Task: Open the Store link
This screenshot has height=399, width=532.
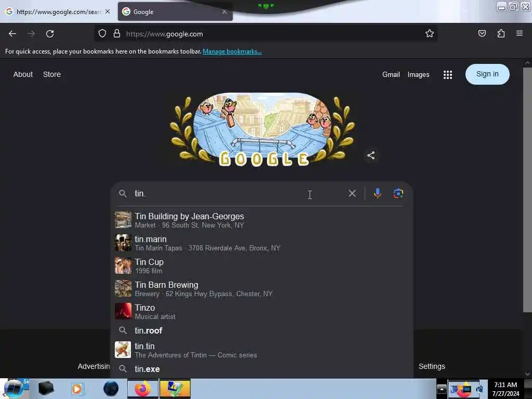Action: click(52, 74)
